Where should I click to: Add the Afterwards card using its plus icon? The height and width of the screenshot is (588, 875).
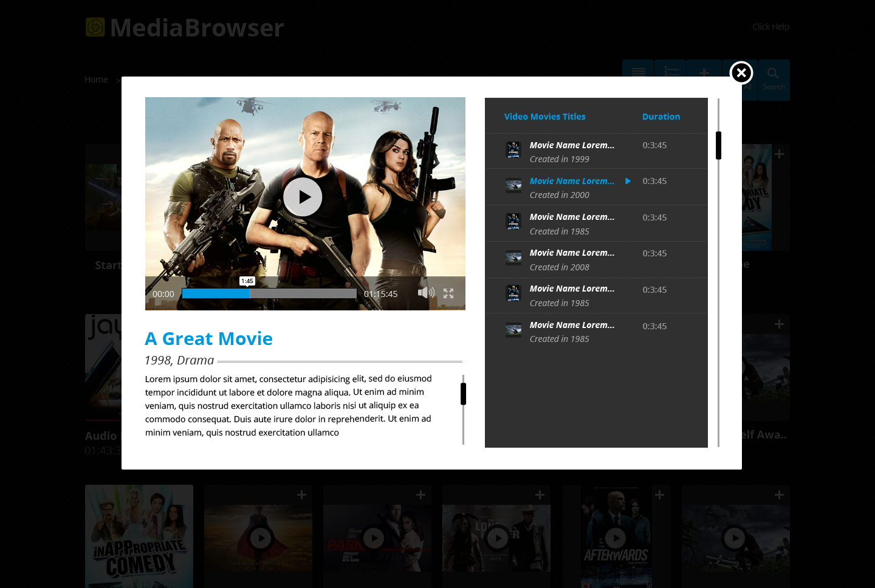coord(659,495)
